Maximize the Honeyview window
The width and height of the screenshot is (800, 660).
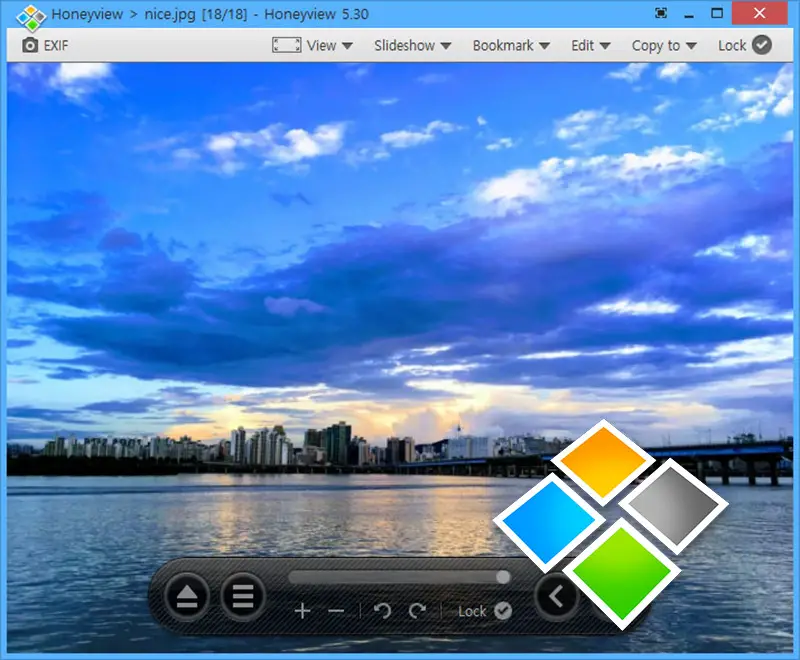[717, 13]
